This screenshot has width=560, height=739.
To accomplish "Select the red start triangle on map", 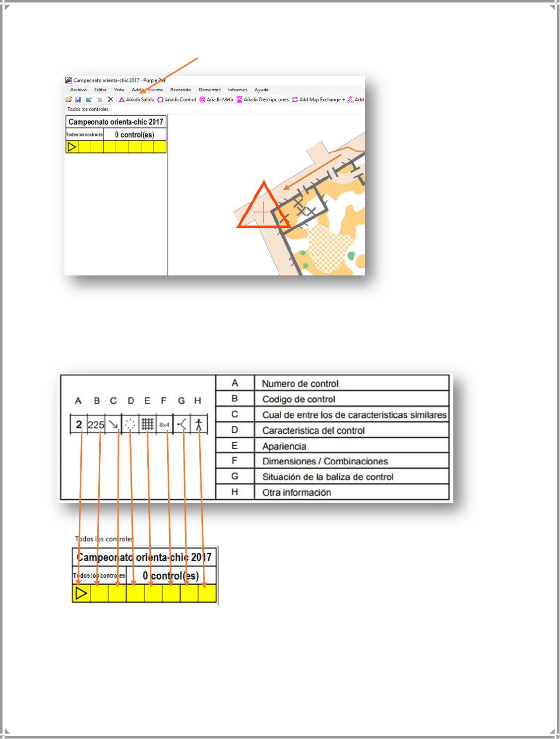I will (x=263, y=206).
